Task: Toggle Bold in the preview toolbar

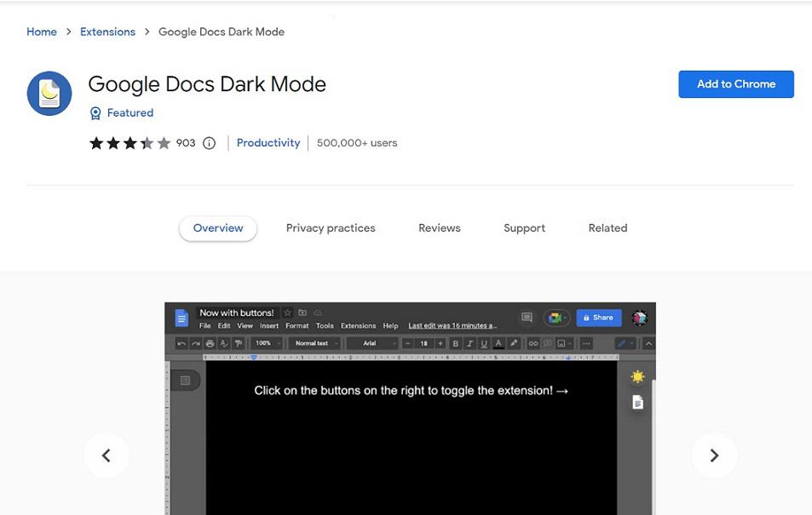Action: (x=455, y=343)
